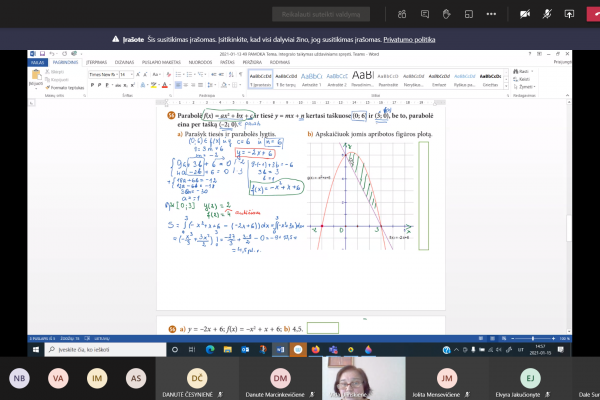Open PUSLAPIO MAKETAS ribbon tab

pos(161,62)
